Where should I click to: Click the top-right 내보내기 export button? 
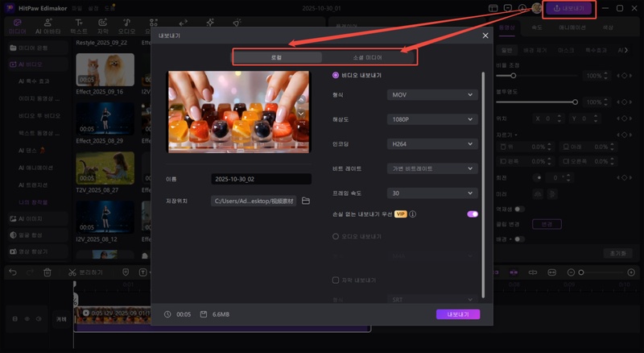pyautogui.click(x=569, y=8)
